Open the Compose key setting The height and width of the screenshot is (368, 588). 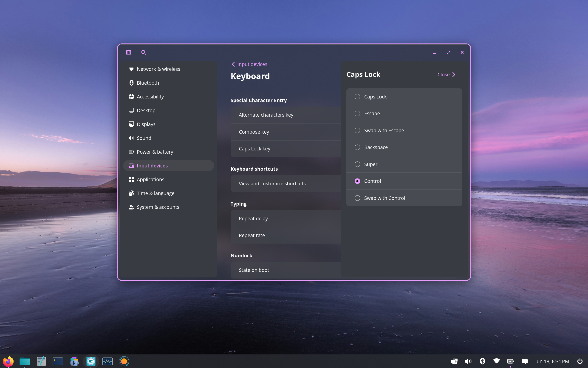click(286, 132)
